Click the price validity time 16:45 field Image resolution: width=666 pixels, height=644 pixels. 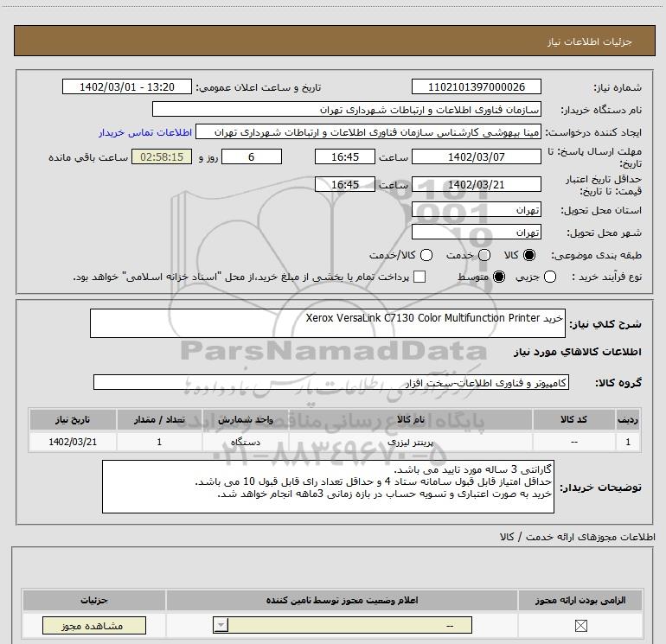[345, 184]
